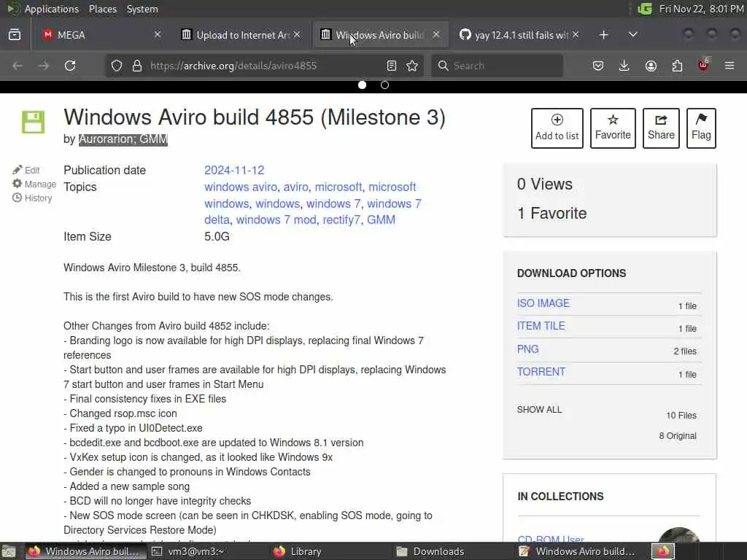Image resolution: width=747 pixels, height=560 pixels.
Task: Open the uBlock Origin extension icon
Action: 704,65
